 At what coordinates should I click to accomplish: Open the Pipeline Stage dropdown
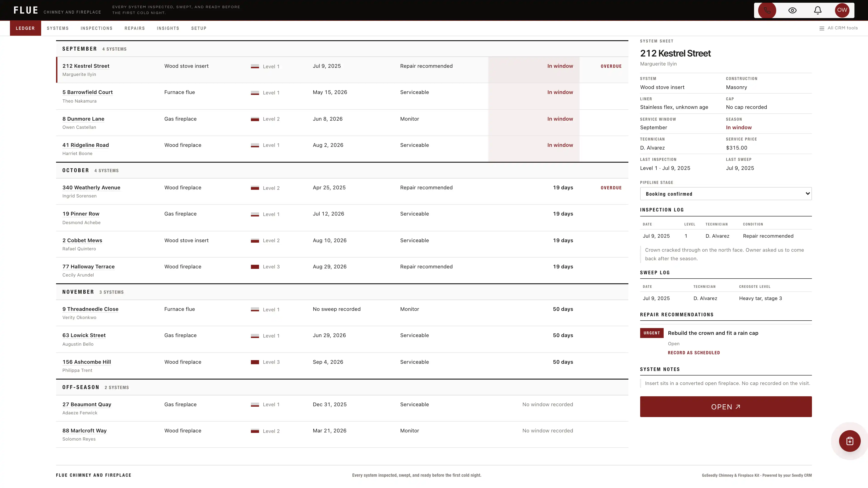[x=726, y=194]
